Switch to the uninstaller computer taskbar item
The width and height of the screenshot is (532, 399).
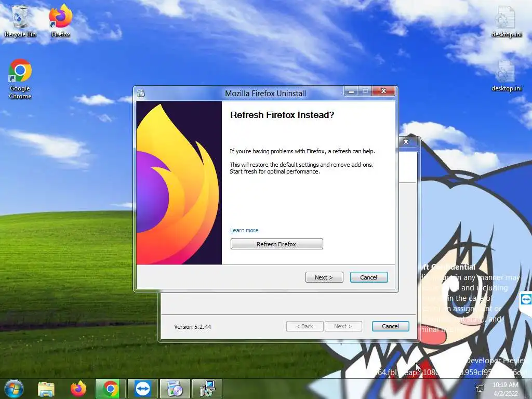click(207, 389)
